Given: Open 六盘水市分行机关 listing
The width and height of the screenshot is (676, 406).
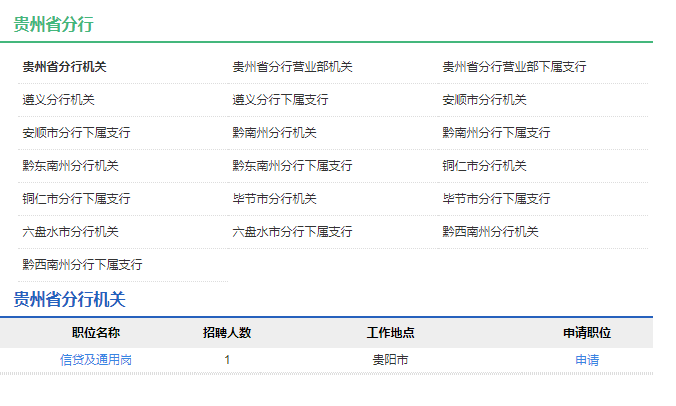Looking at the screenshot, I should point(70,232).
